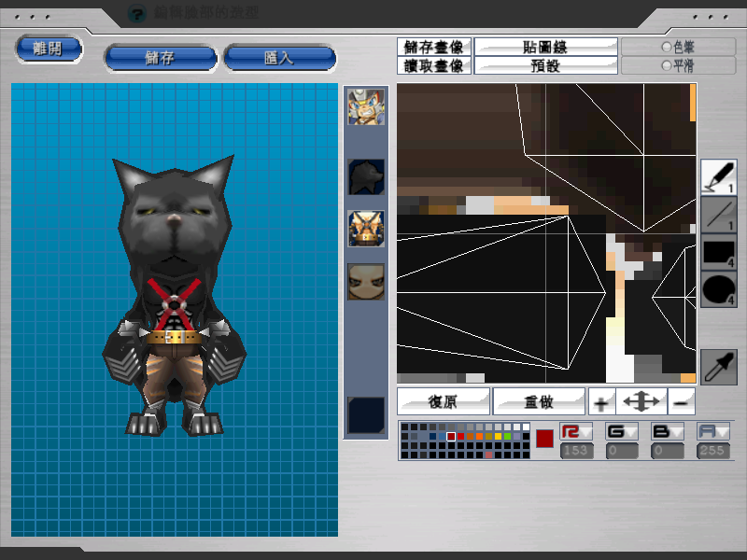Viewport: 747px width, 560px height.
Task: Open the A alpha channel dropdown
Action: tap(713, 432)
